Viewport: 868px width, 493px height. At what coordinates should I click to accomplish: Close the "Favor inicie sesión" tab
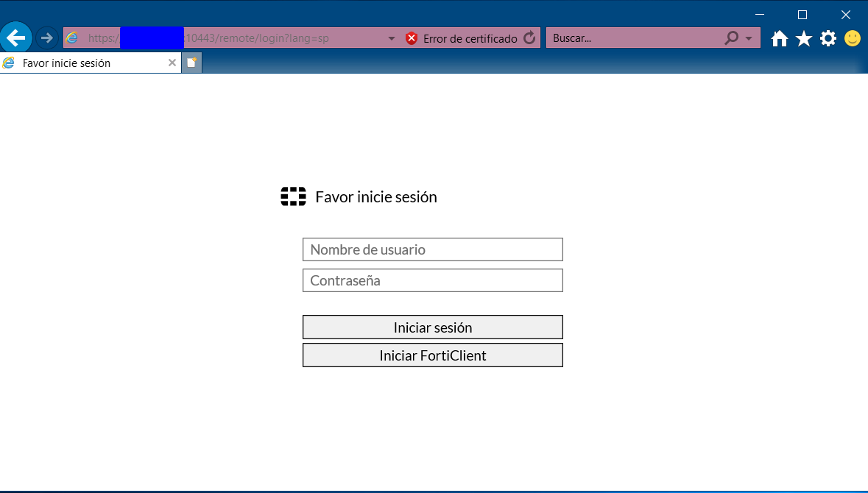pyautogui.click(x=172, y=63)
